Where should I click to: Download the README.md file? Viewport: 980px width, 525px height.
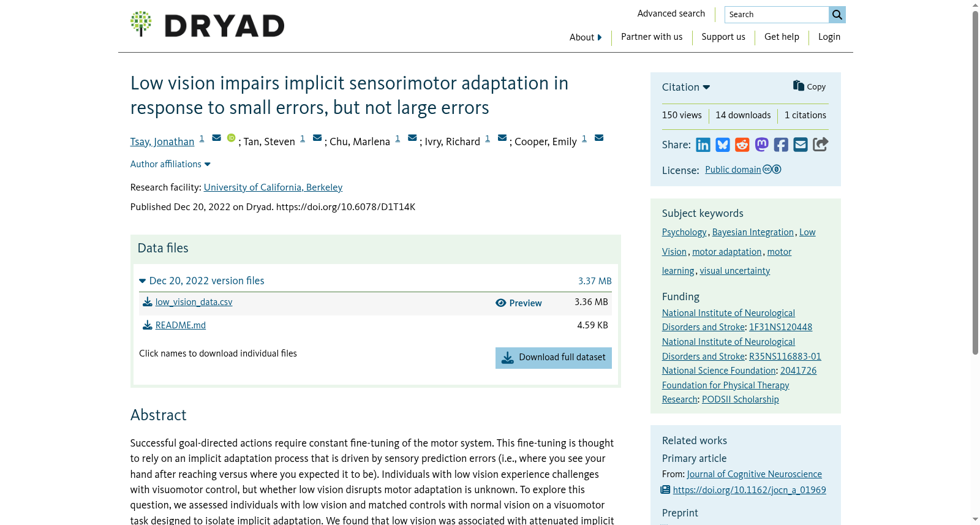[x=180, y=325]
